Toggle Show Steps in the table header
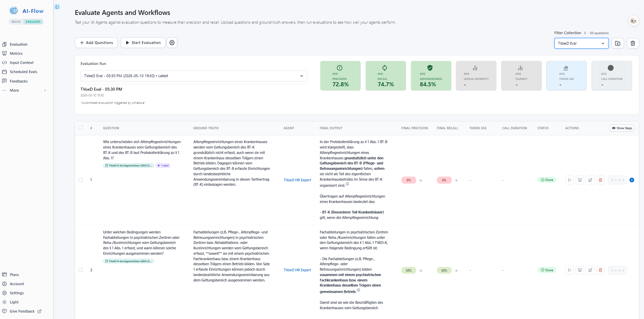The height and width of the screenshot is (319, 644). [x=622, y=128]
